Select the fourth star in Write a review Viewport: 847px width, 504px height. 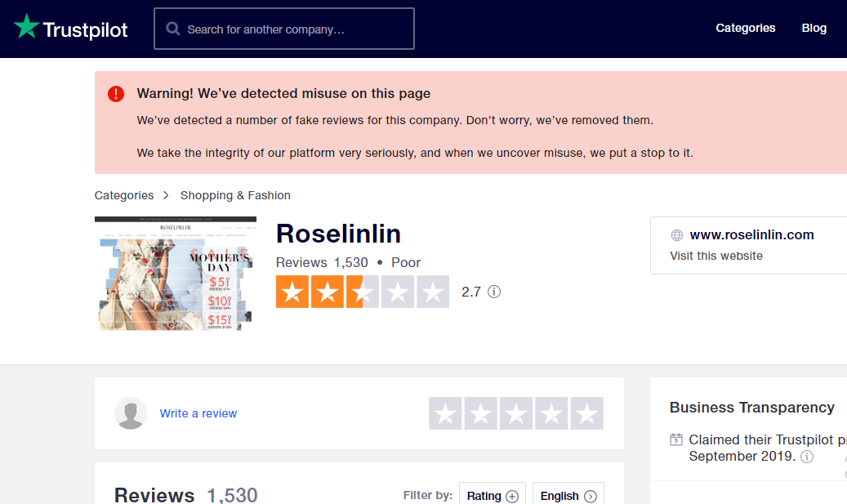coord(551,413)
